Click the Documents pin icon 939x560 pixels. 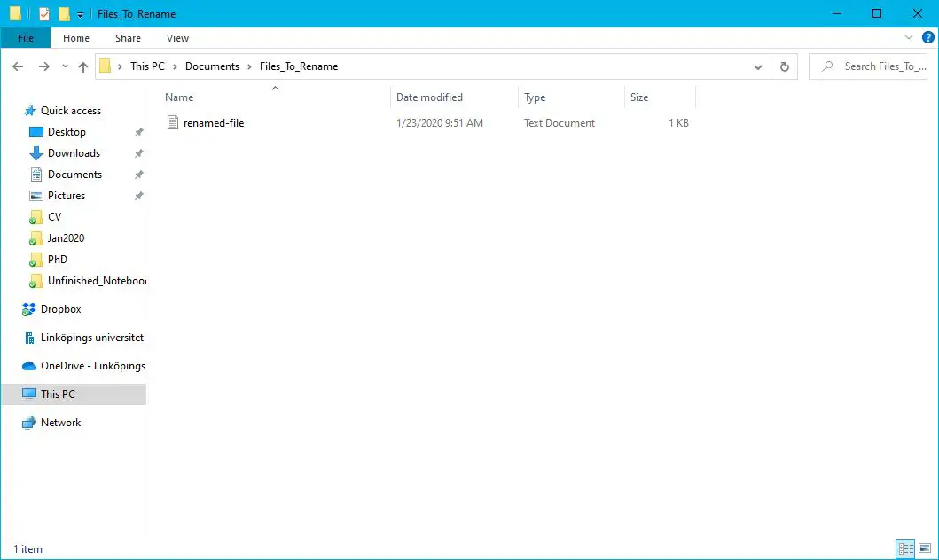[139, 175]
